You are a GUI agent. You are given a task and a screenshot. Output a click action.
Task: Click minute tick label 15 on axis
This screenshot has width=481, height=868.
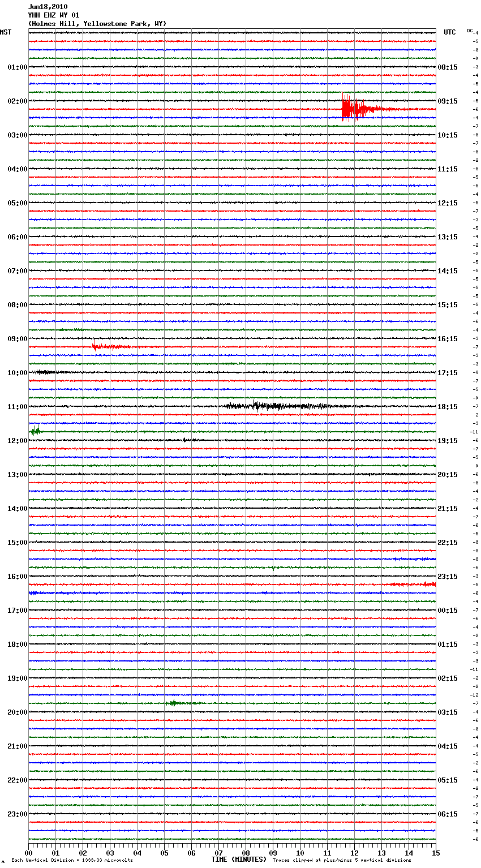tap(436, 853)
